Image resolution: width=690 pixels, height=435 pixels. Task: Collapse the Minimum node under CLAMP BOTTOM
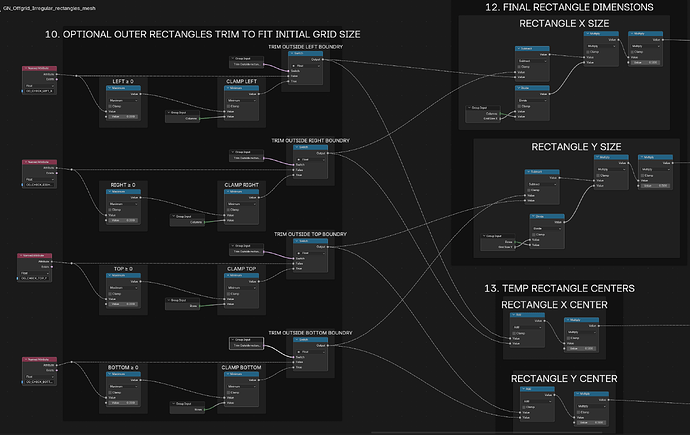tap(228, 374)
